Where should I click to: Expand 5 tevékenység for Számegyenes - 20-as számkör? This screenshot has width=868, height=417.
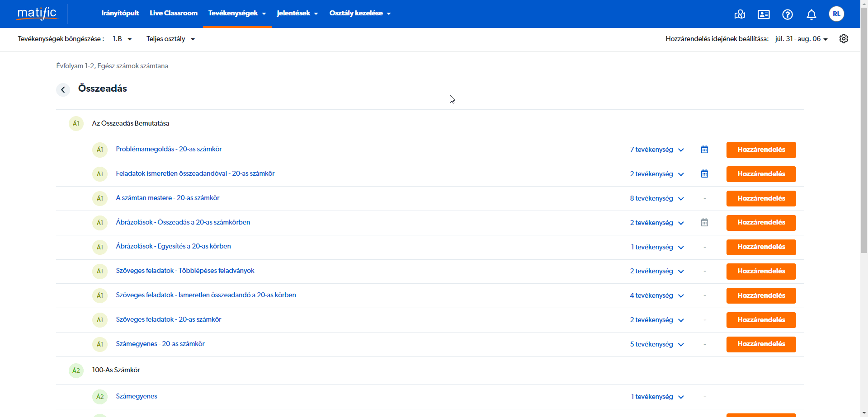(657, 344)
